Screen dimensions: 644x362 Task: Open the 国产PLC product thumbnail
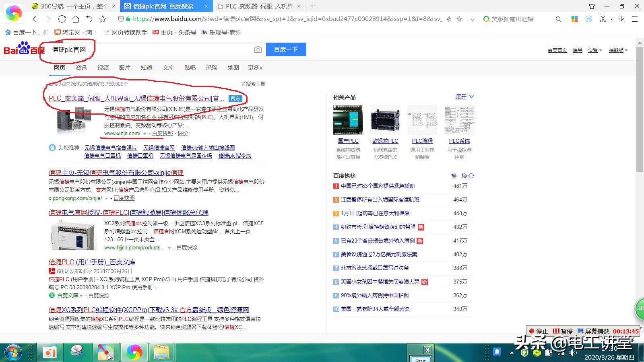348,120
